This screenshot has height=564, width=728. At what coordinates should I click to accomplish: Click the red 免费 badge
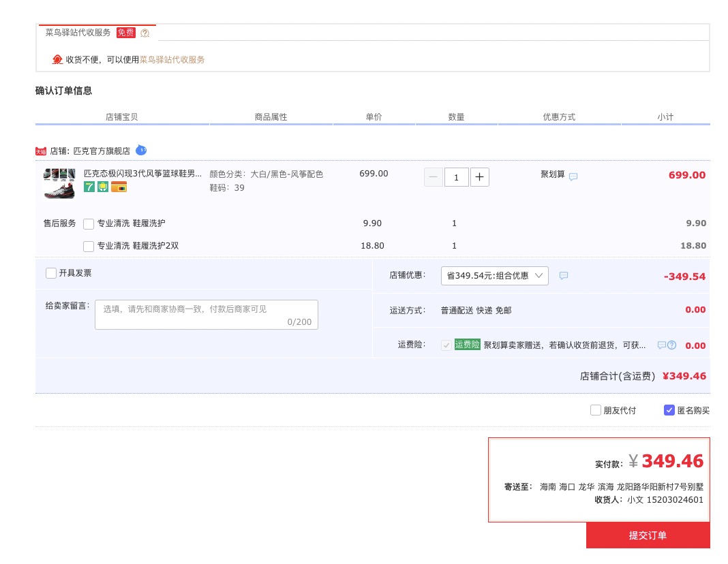pyautogui.click(x=126, y=33)
